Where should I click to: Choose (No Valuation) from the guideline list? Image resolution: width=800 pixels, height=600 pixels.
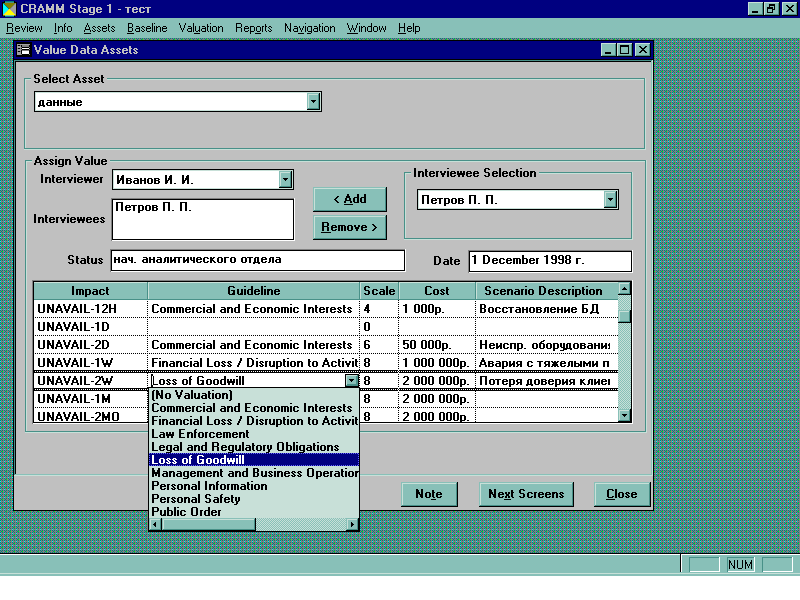pyautogui.click(x=254, y=395)
